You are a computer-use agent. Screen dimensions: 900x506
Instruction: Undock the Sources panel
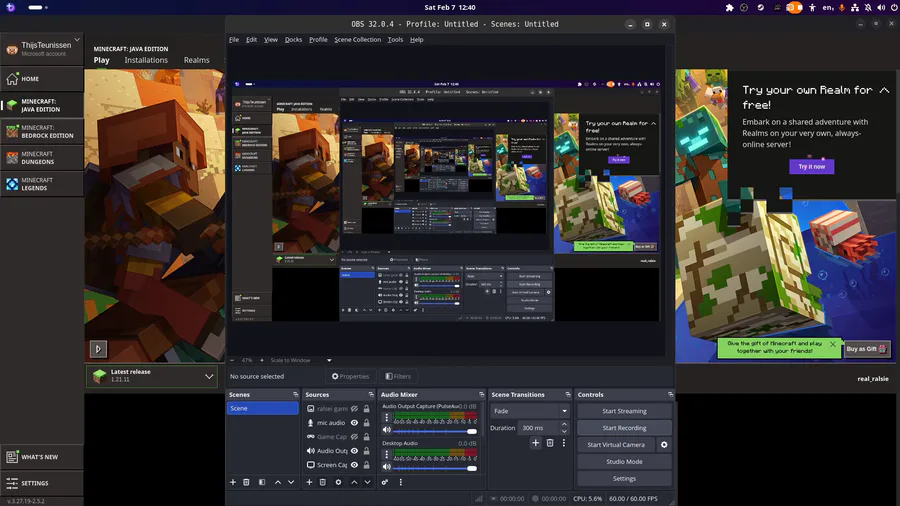coord(371,395)
